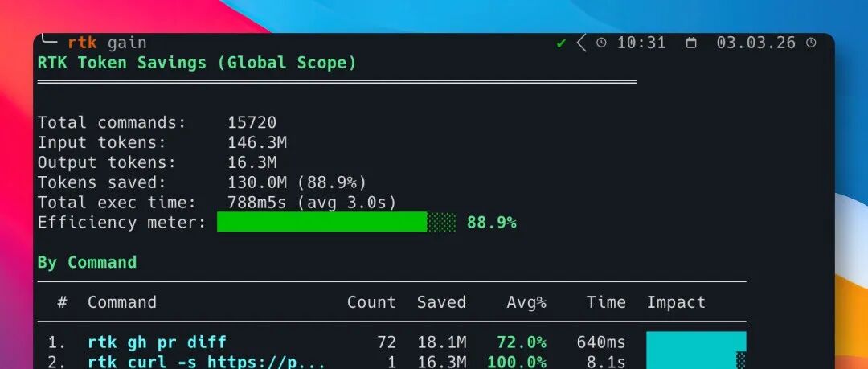Image resolution: width=868 pixels, height=369 pixels.
Task: Click the '#' column header
Action: 63,302
